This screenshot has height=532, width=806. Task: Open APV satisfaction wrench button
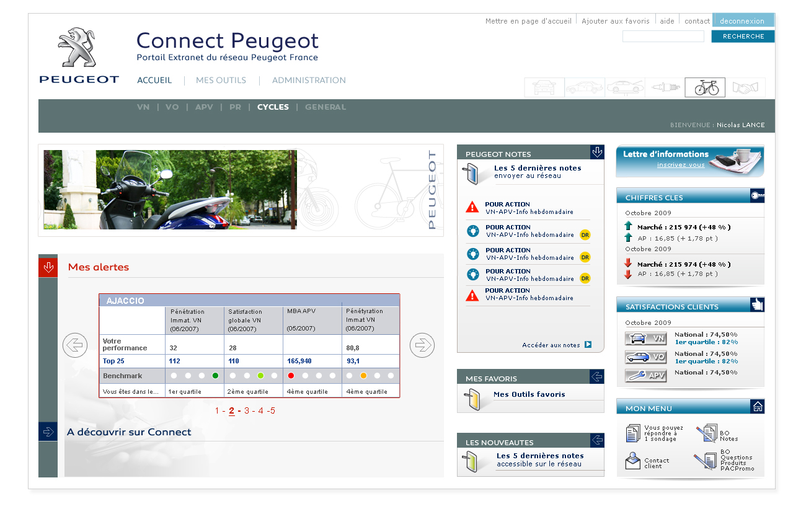(x=645, y=376)
